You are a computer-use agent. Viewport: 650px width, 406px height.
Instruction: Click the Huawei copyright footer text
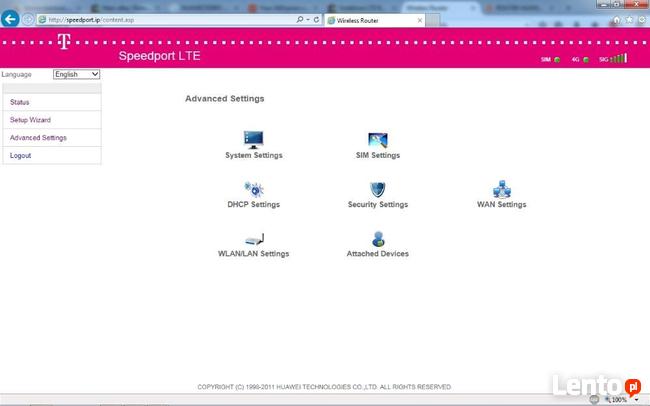[x=324, y=387]
